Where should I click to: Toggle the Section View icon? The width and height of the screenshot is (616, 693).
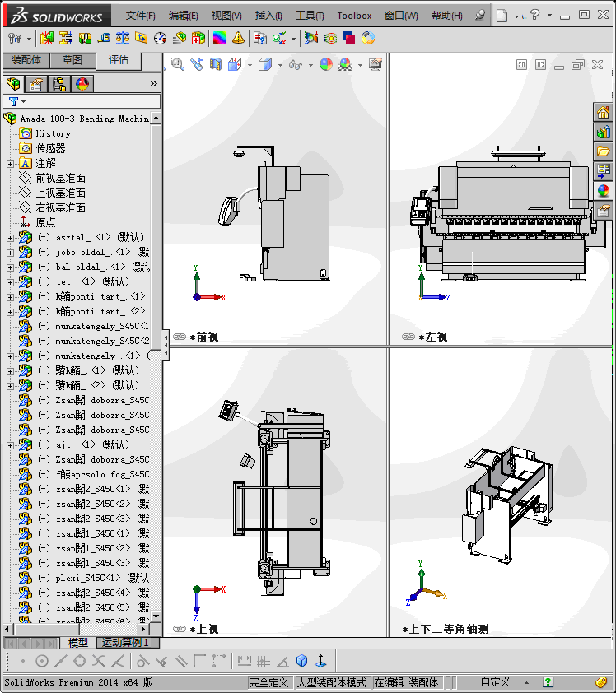[x=216, y=64]
